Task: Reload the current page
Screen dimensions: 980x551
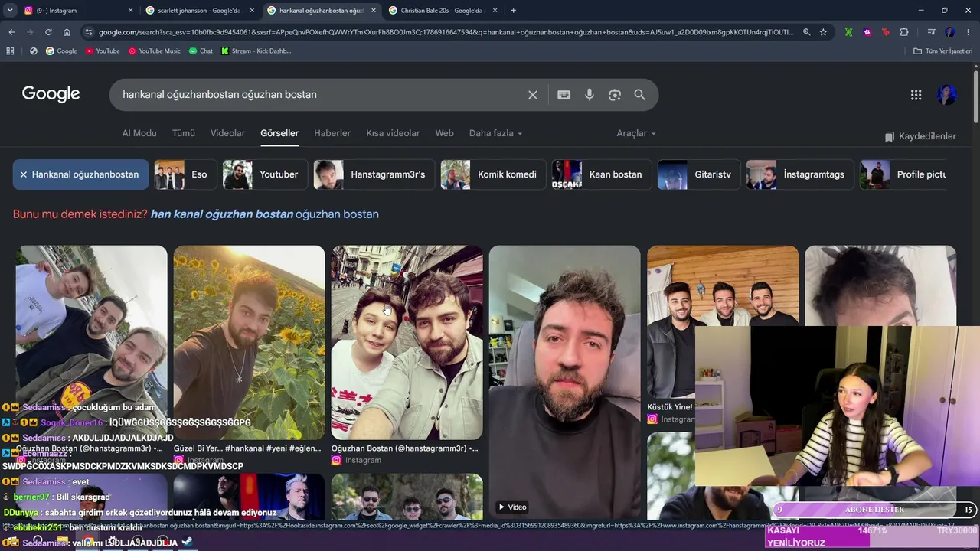Action: coord(48,32)
